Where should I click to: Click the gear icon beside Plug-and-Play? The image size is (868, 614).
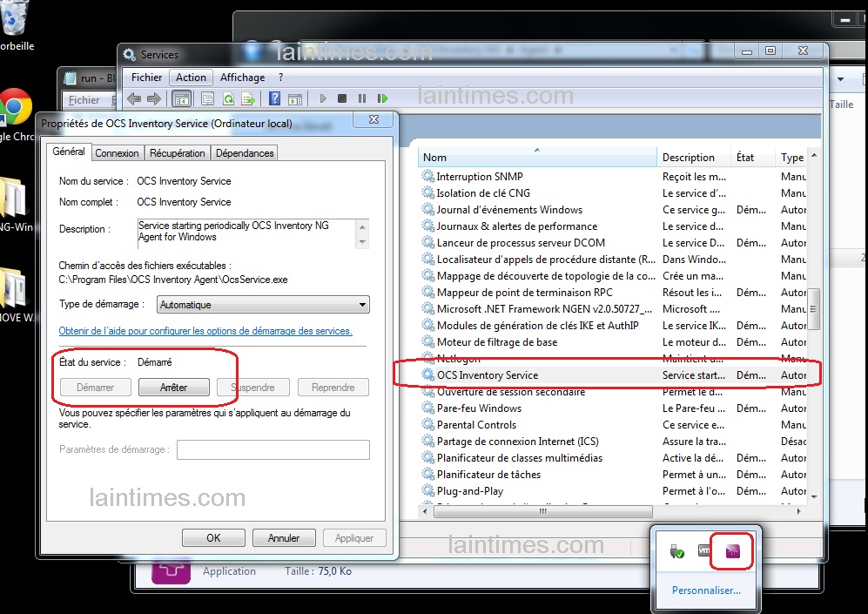(428, 490)
